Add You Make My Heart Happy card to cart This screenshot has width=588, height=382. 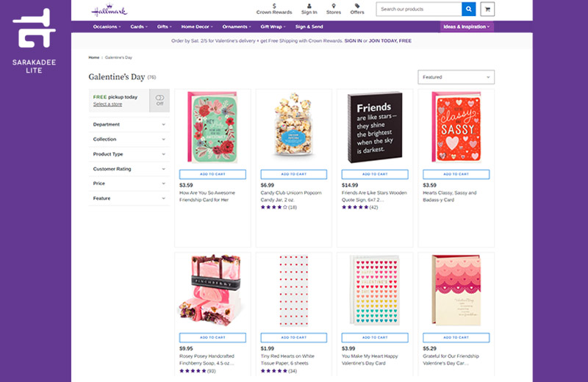(x=375, y=338)
